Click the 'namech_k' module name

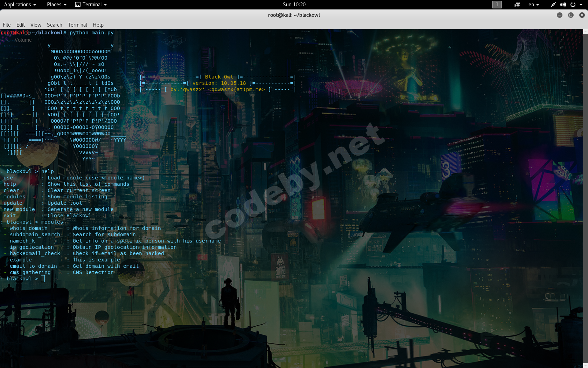(22, 241)
